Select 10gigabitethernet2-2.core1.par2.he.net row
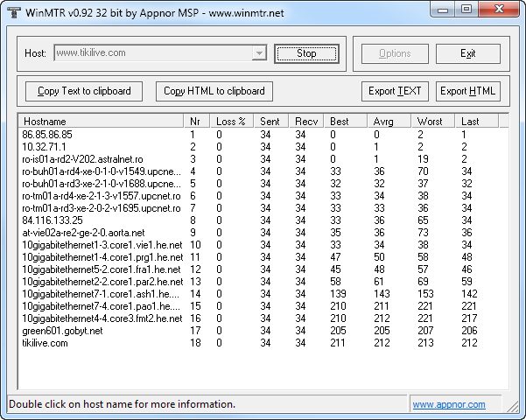Viewport: 526px width, 420px height. click(263, 282)
